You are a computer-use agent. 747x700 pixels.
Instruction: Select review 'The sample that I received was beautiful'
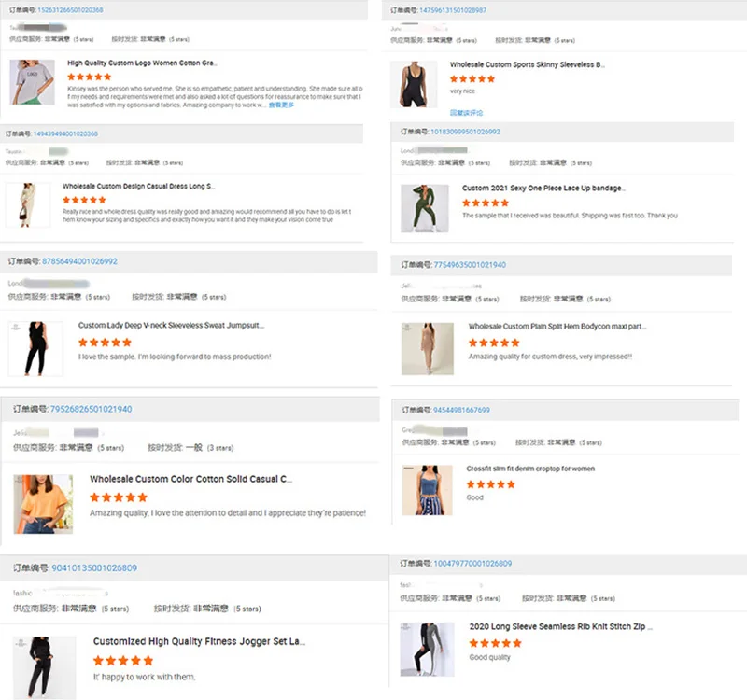pos(570,216)
